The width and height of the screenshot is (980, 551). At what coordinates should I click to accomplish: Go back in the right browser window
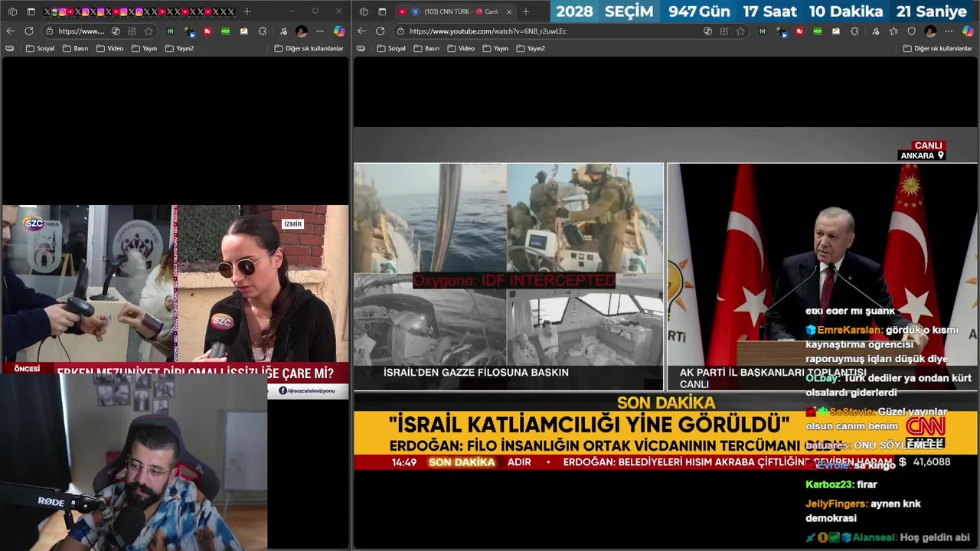361,31
